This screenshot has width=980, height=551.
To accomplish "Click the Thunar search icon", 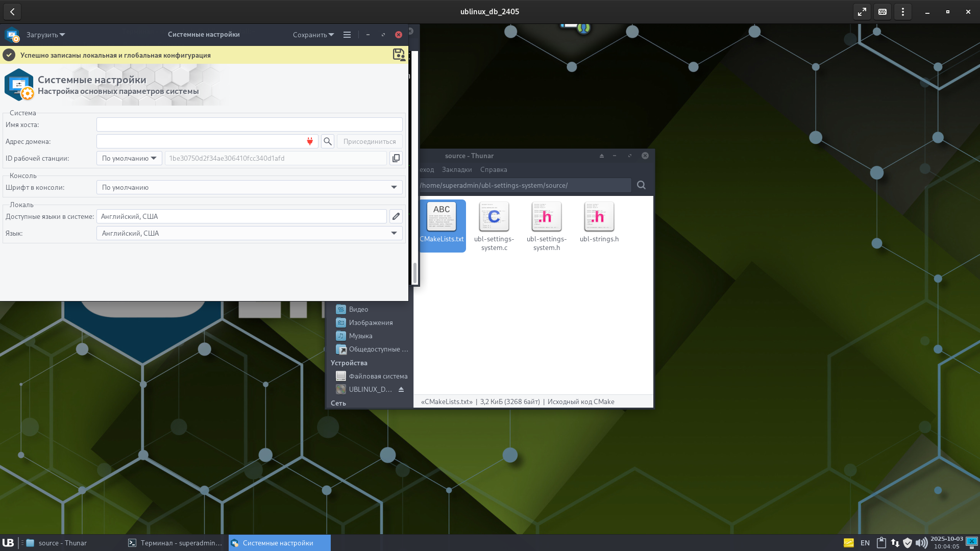I will pyautogui.click(x=641, y=185).
